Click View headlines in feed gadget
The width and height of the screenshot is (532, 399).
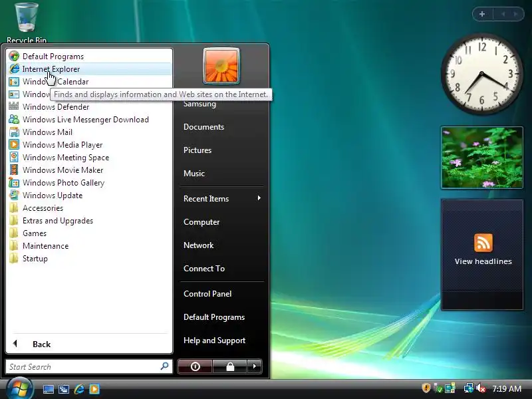tap(483, 261)
